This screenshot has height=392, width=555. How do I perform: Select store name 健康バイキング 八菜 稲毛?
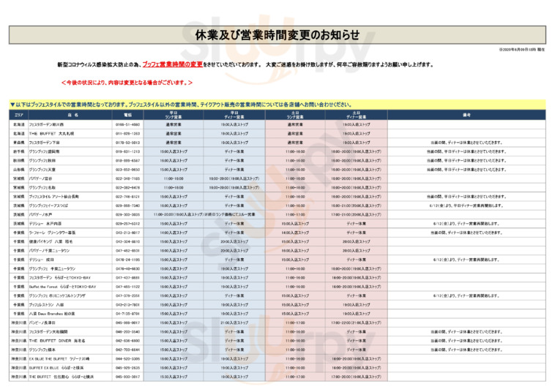click(x=51, y=242)
